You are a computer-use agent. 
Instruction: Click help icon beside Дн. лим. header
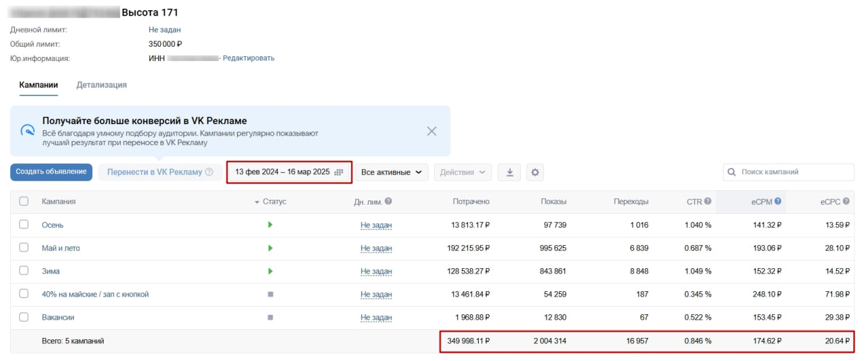[389, 201]
